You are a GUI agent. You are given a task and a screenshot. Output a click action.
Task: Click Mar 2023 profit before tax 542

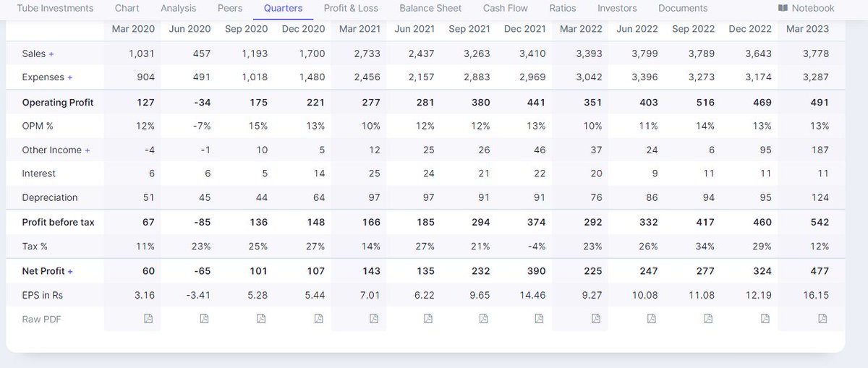pyautogui.click(x=820, y=222)
